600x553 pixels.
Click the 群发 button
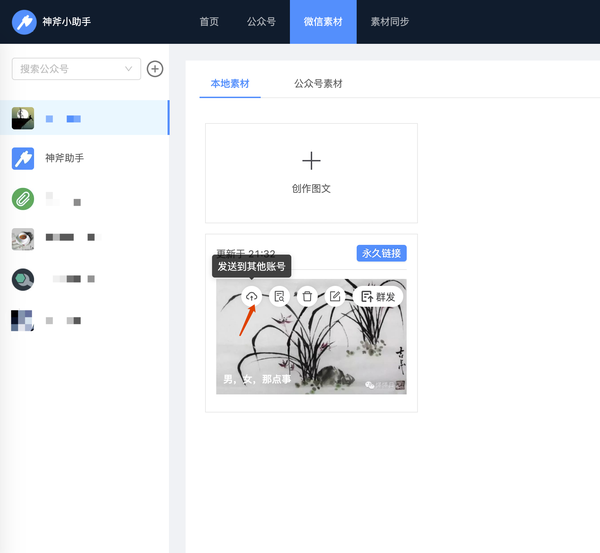(x=378, y=297)
